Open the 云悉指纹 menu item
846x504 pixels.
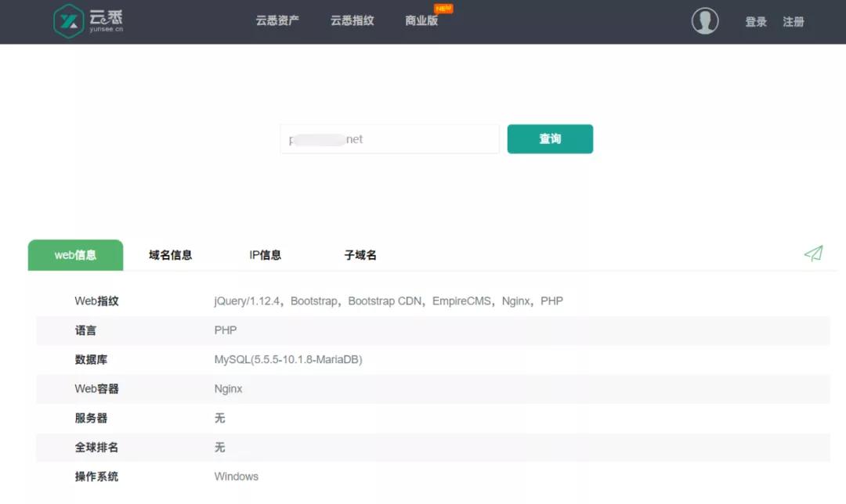(x=352, y=21)
